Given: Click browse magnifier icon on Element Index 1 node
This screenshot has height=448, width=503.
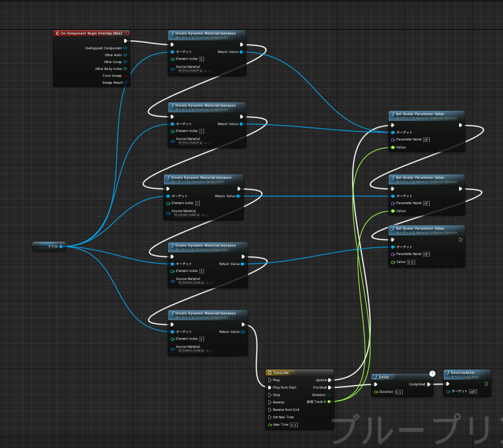Looking at the screenshot, I should point(210,143).
